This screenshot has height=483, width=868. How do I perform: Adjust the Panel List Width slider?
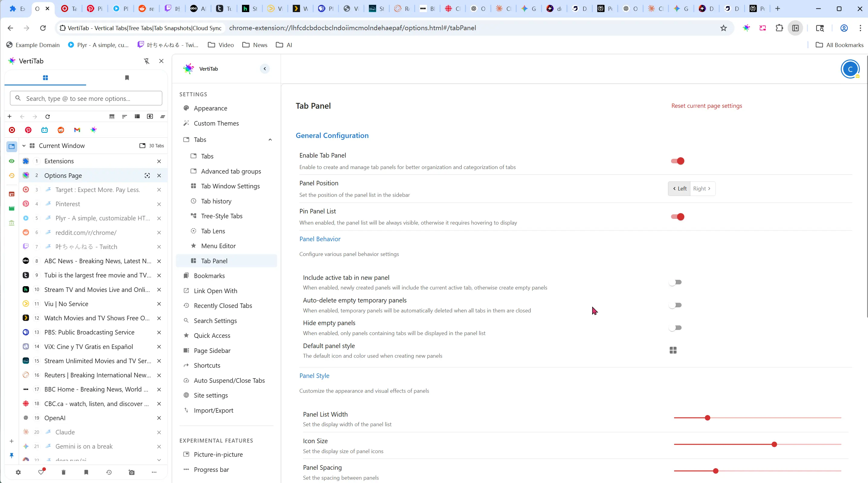pyautogui.click(x=757, y=418)
